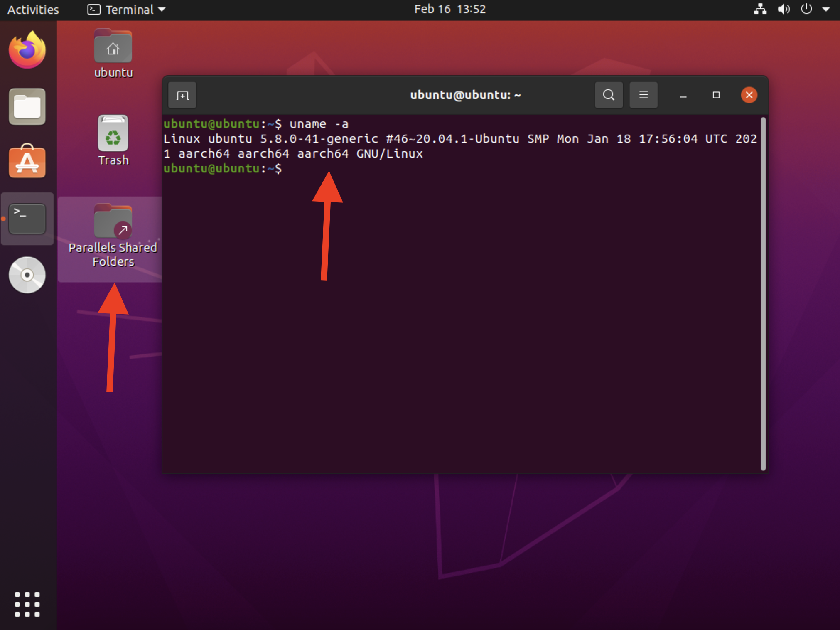This screenshot has width=840, height=630.
Task: Click the volume speaker icon
Action: coord(783,9)
